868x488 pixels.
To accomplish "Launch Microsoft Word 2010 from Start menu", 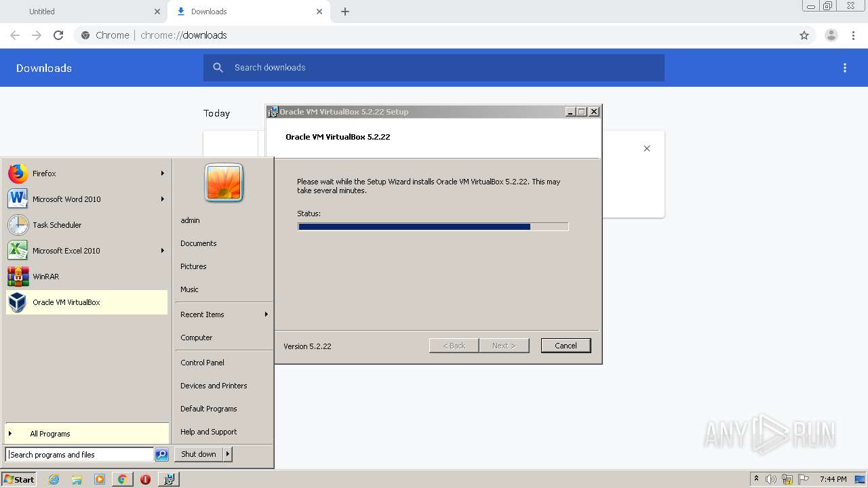I will (86, 199).
